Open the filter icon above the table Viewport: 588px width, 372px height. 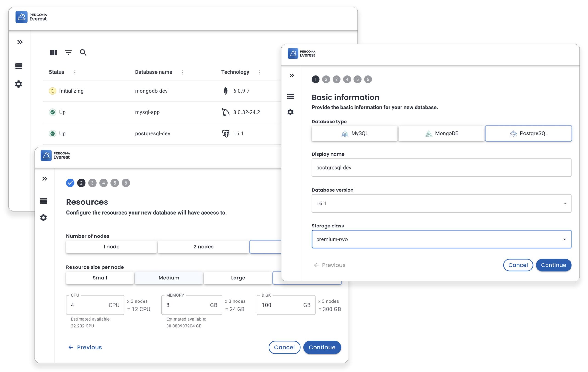point(68,53)
